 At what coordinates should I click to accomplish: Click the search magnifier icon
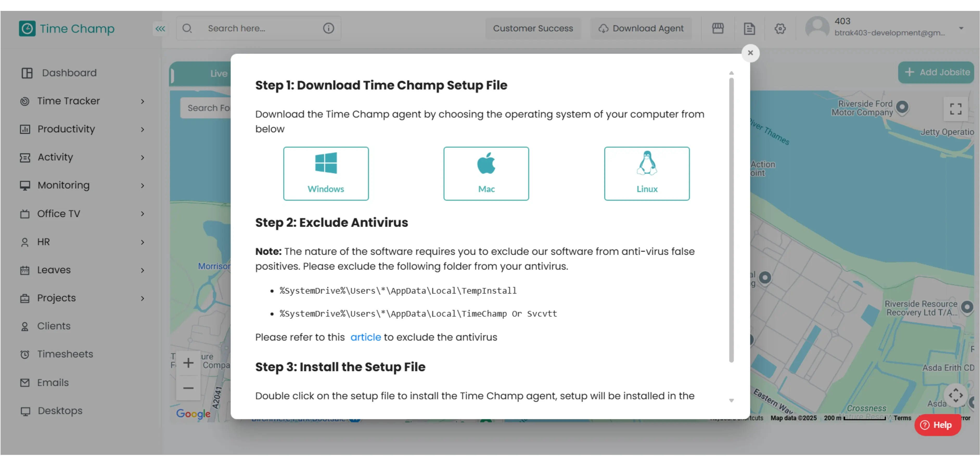click(187, 28)
